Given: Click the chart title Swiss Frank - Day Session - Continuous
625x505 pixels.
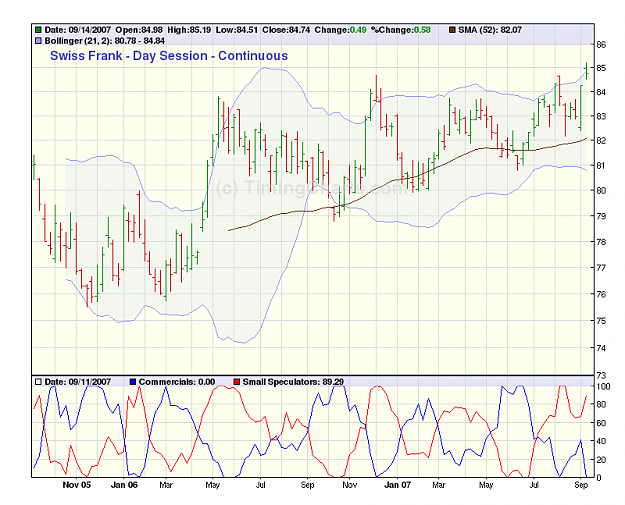Looking at the screenshot, I should click(x=169, y=56).
